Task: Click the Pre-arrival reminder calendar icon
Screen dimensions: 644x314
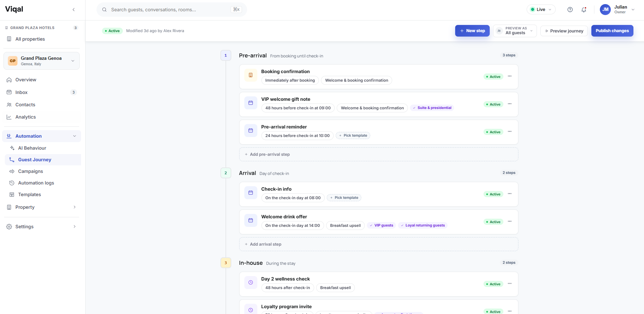Action: click(x=250, y=131)
